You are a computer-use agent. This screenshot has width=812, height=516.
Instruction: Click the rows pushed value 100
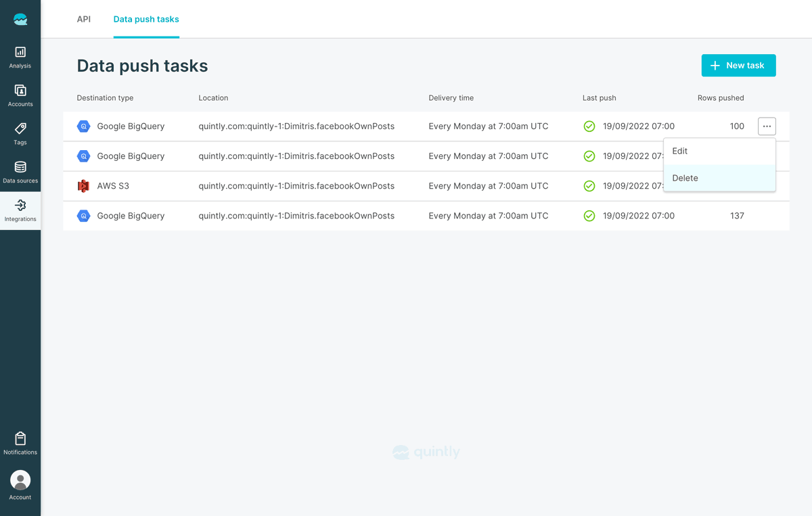pyautogui.click(x=737, y=126)
